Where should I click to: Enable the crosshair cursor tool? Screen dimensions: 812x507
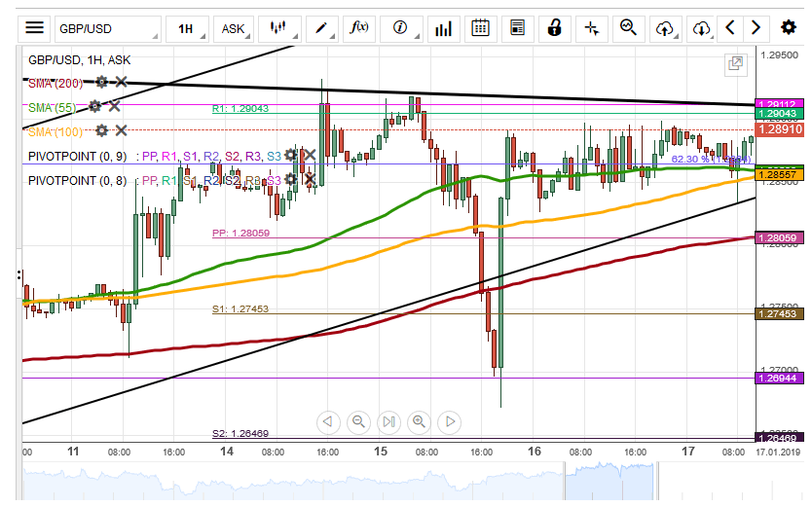click(x=591, y=28)
